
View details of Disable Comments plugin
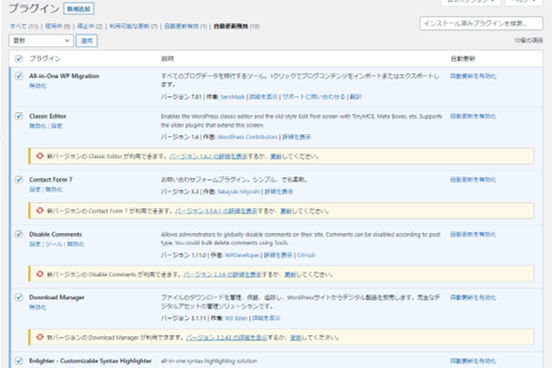click(x=278, y=255)
